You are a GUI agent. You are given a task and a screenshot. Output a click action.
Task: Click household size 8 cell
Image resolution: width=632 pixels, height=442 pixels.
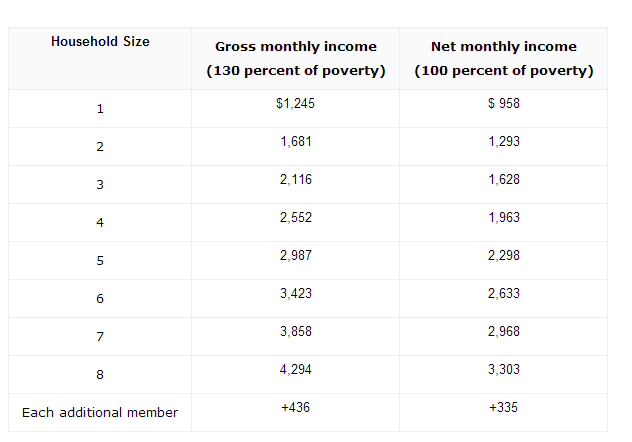[x=100, y=374]
